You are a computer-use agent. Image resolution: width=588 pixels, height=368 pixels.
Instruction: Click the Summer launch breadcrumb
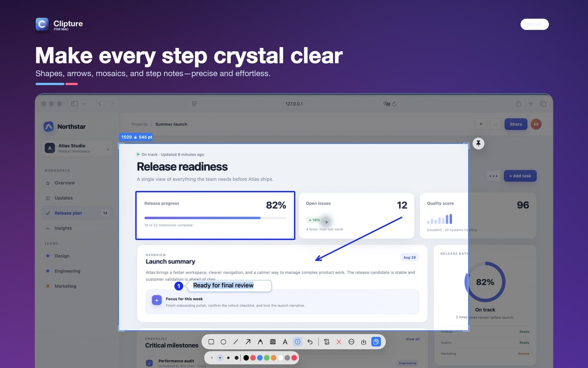(x=171, y=124)
